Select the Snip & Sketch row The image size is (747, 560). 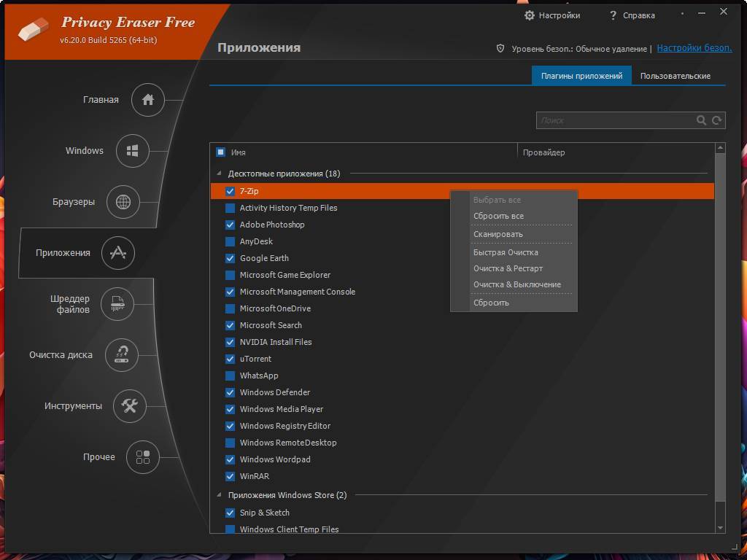click(x=462, y=513)
